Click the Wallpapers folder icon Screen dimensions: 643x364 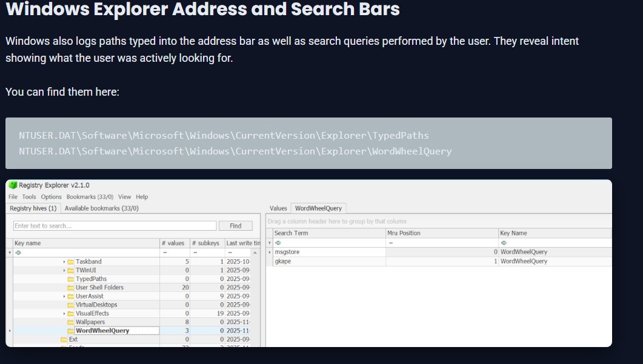(x=70, y=322)
